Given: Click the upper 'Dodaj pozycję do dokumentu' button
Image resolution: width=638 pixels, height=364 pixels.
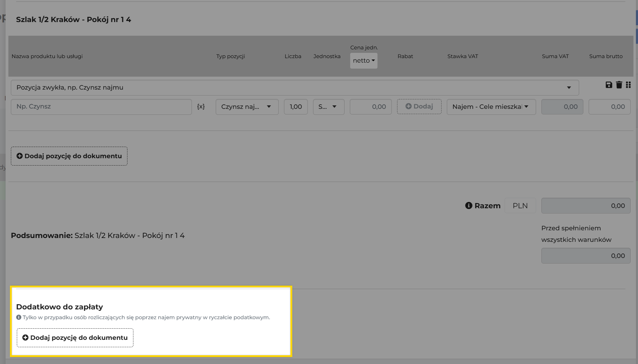Looking at the screenshot, I should click(69, 156).
